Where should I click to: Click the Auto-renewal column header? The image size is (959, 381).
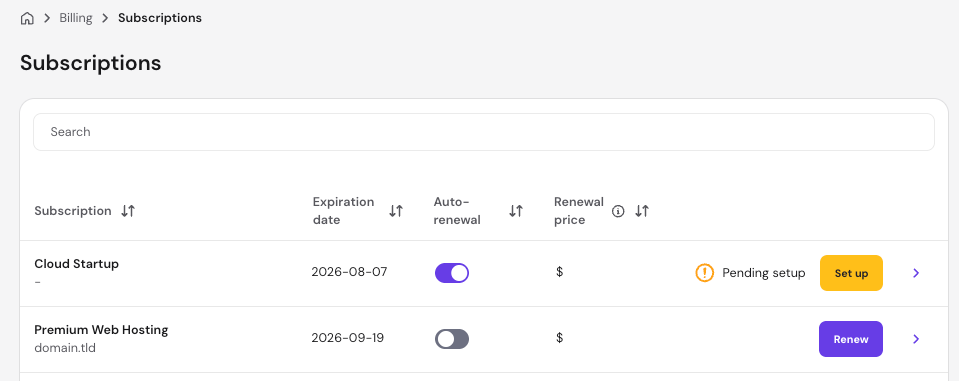457,211
